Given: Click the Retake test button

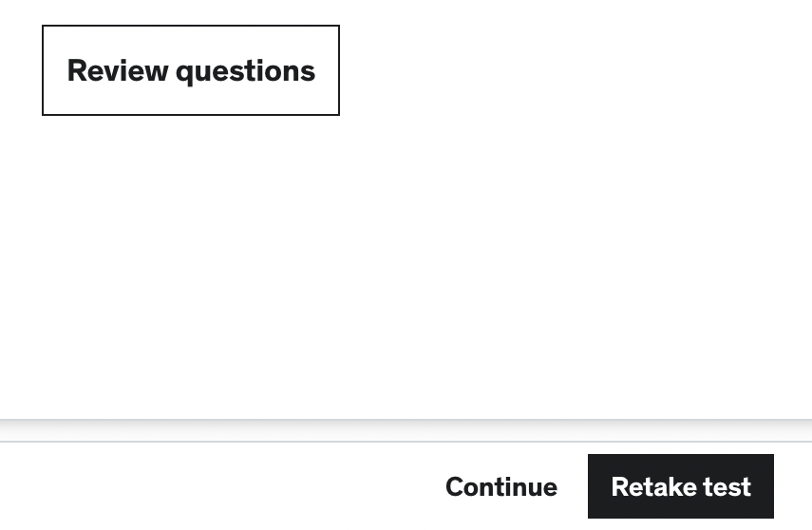Looking at the screenshot, I should click(680, 487).
